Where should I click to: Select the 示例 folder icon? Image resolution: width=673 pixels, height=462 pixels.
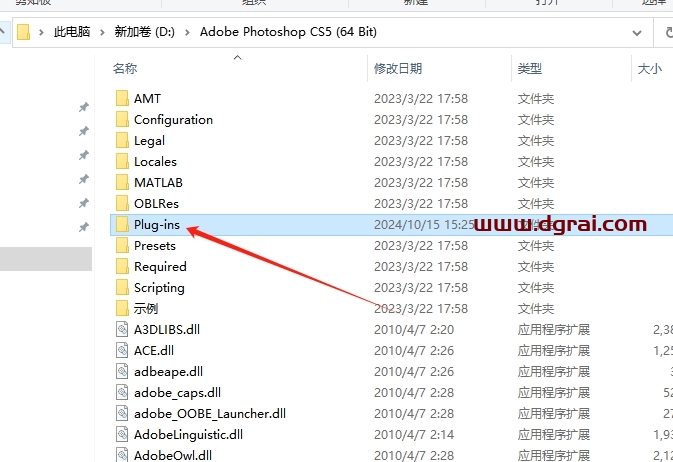(122, 309)
